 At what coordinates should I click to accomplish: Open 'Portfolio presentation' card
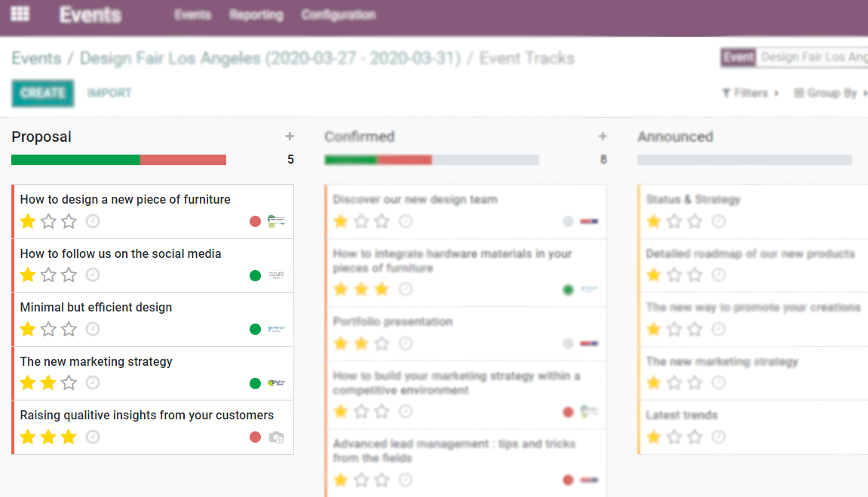[465, 334]
